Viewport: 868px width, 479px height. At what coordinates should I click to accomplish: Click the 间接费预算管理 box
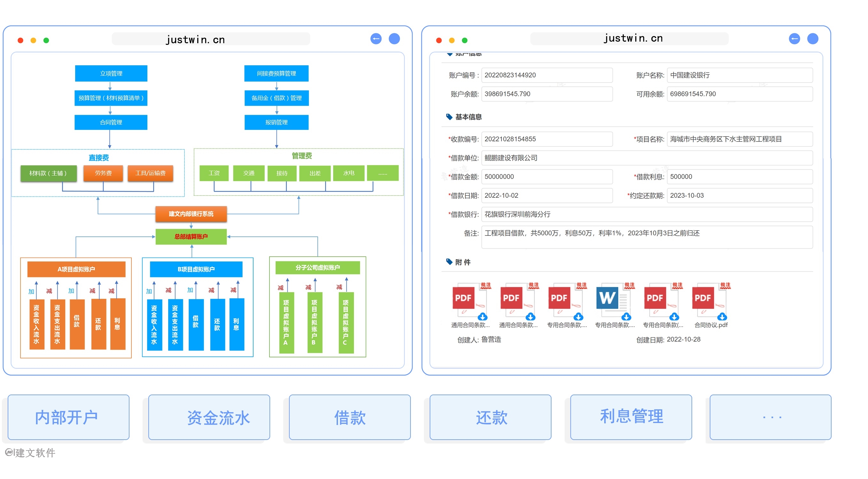coord(276,74)
